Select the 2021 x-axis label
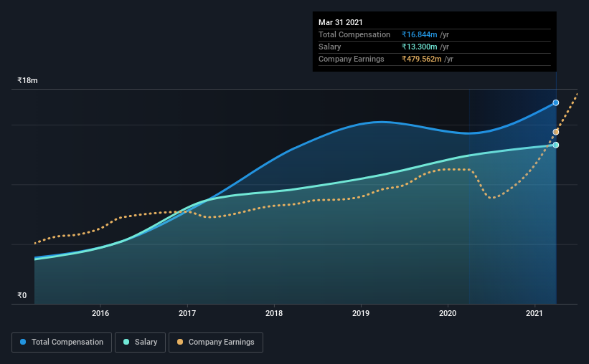This screenshot has width=589, height=364. (534, 313)
